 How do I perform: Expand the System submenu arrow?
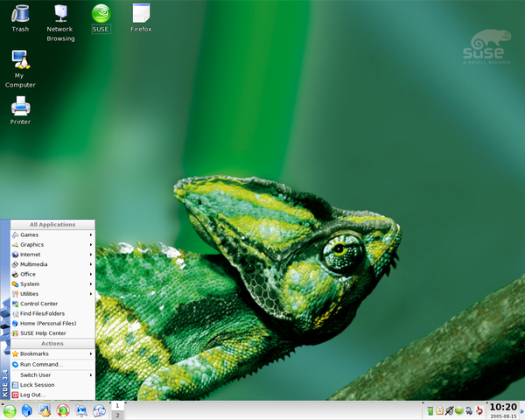91,284
